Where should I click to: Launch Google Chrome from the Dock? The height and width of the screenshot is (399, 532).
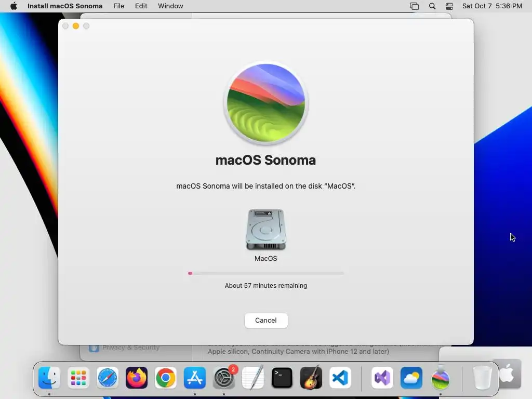tap(166, 378)
